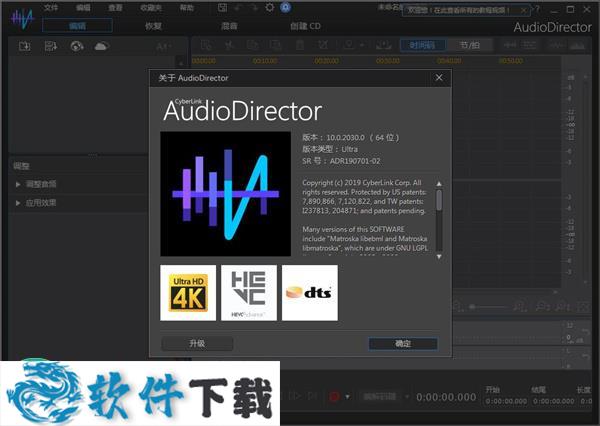This screenshot has height=426, width=600.
Task: Open the 文件 menu
Action: (x=51, y=7)
